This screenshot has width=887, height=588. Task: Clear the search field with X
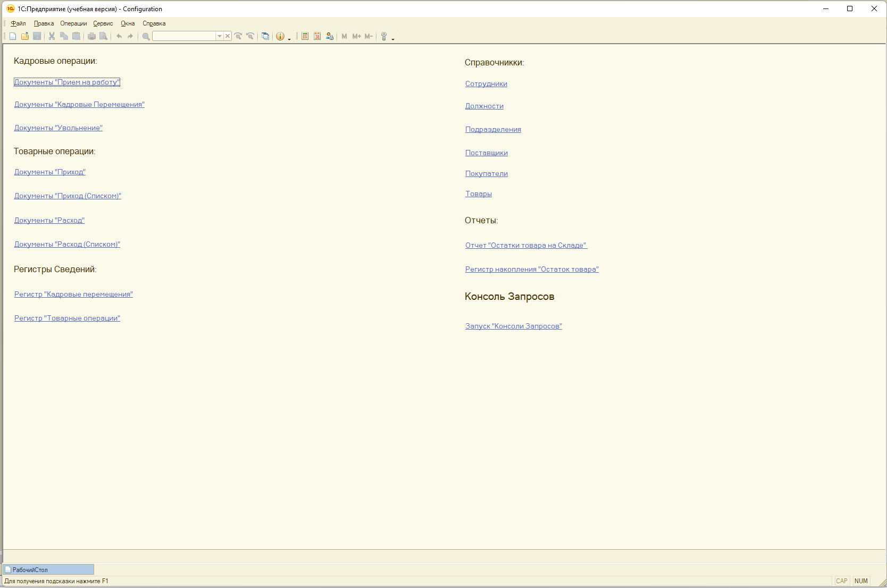228,36
